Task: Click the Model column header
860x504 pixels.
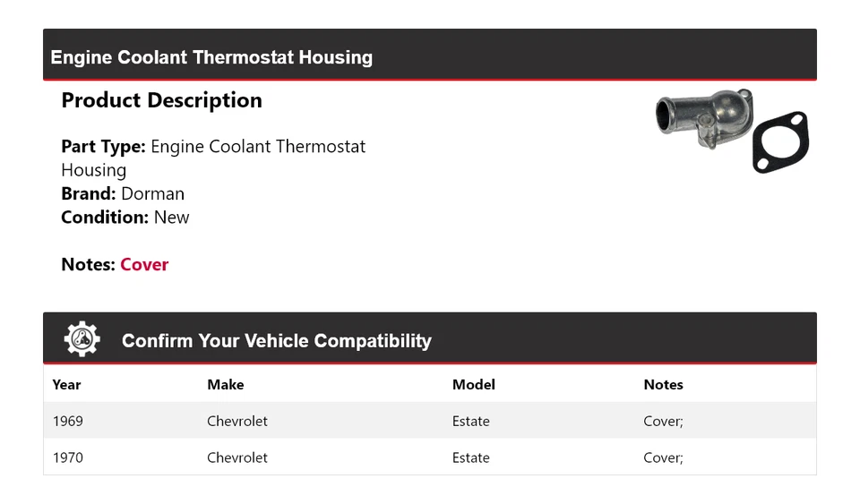Action: click(x=473, y=384)
